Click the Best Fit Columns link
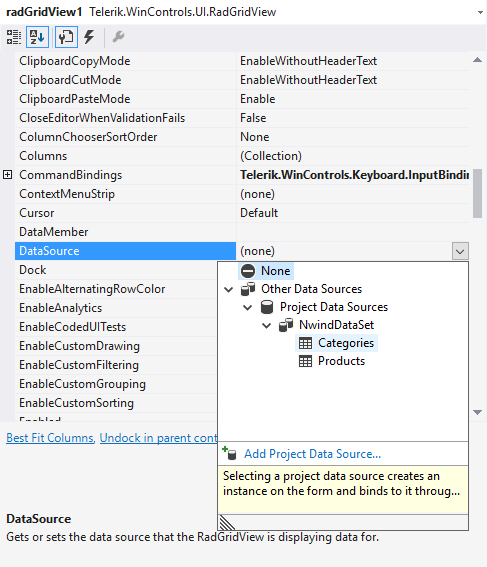Viewport: 487px width, 567px height. coord(50,438)
